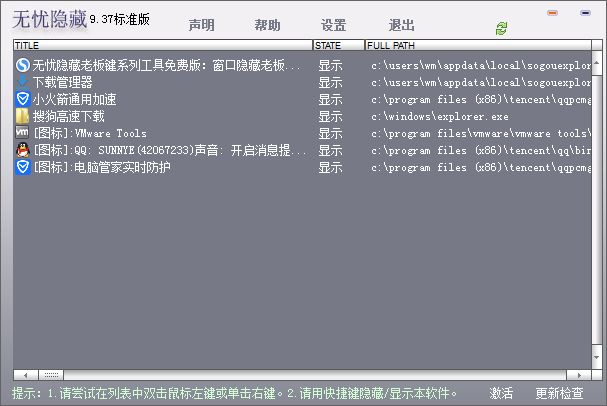Sort by the TITLE column header
The image size is (607, 406).
coord(163,45)
